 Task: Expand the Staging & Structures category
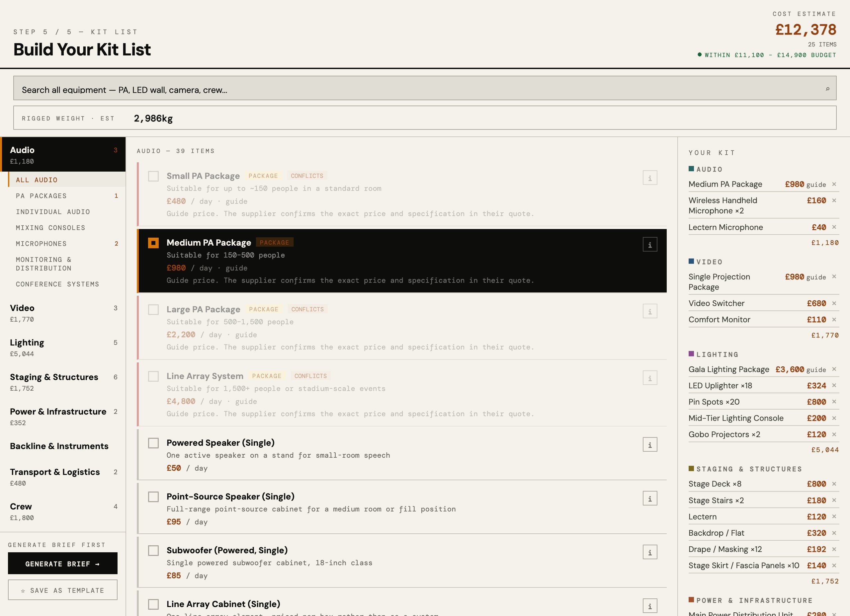[63, 382]
